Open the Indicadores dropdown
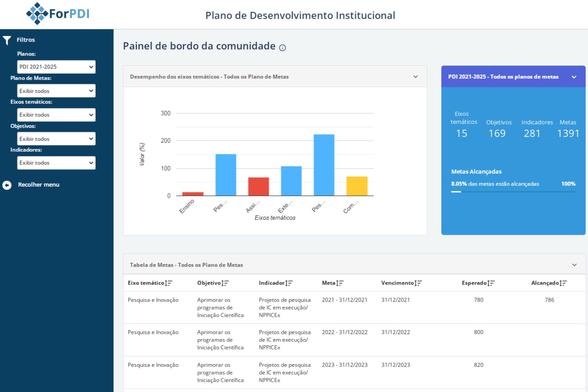 tap(56, 163)
